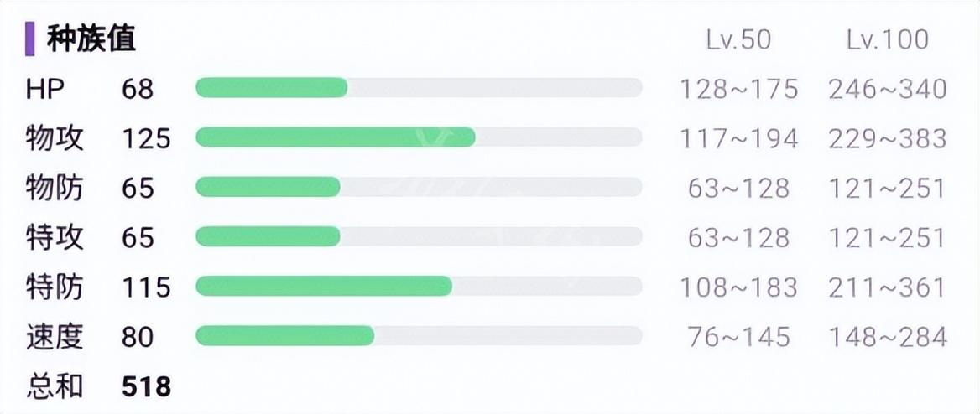Click the 特攻 stat bar
Screen dimensions: 980x414
point(419,236)
